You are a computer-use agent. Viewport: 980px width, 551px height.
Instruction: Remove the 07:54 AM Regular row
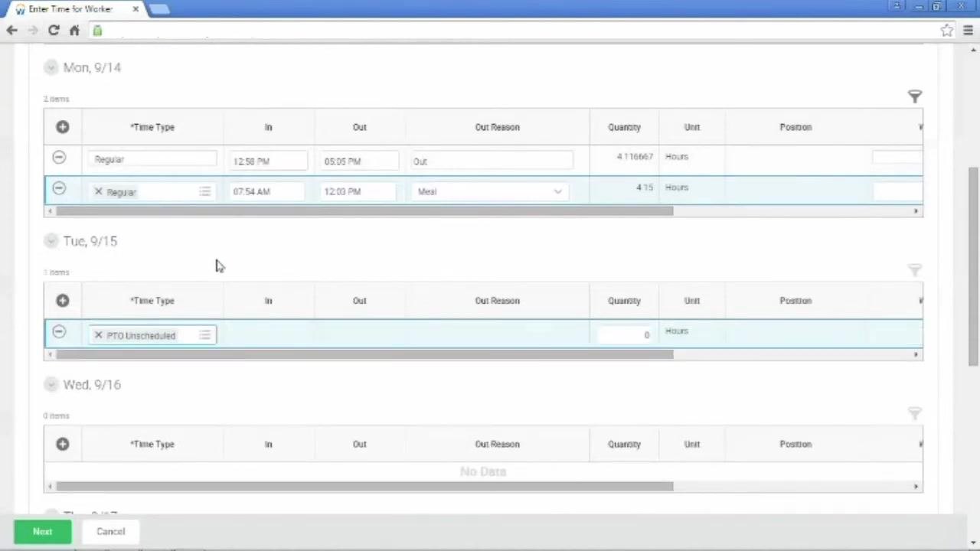pos(59,188)
